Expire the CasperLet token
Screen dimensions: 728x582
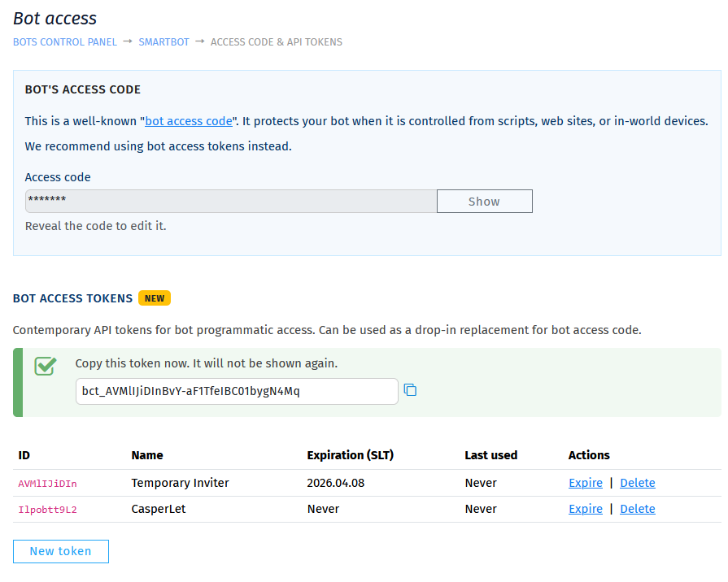click(586, 509)
